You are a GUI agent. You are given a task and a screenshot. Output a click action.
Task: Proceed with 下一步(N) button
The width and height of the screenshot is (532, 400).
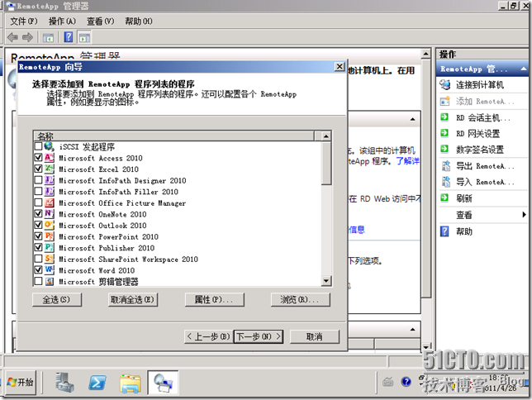[259, 336]
